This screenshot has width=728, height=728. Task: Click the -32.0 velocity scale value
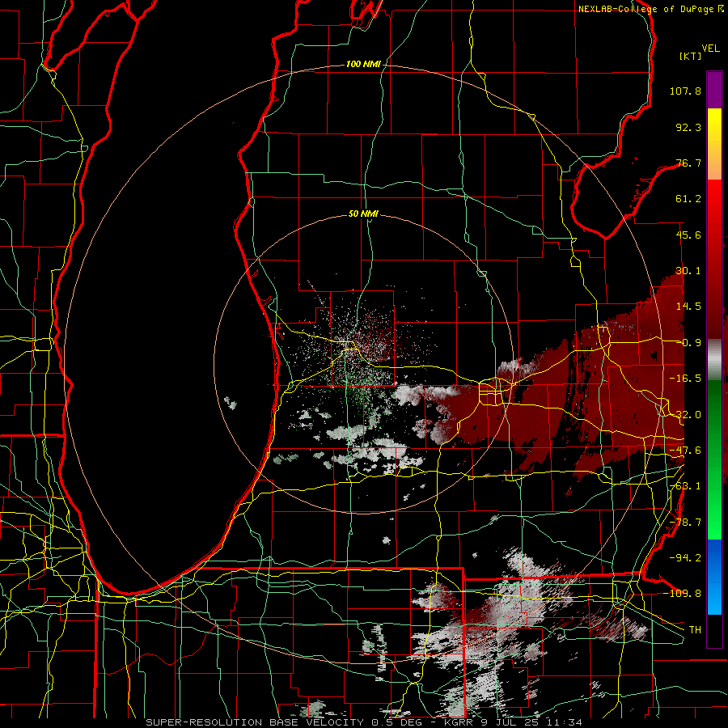tap(685, 415)
